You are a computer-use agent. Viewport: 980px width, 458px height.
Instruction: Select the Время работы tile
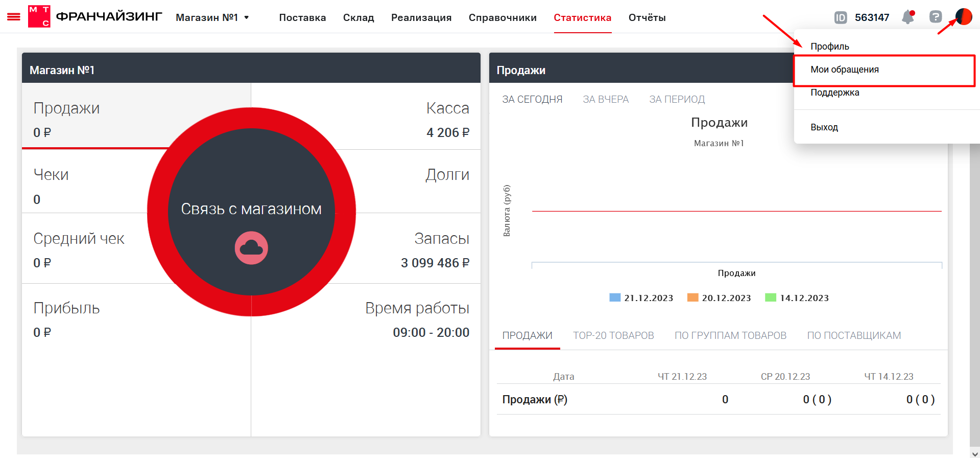tap(366, 360)
